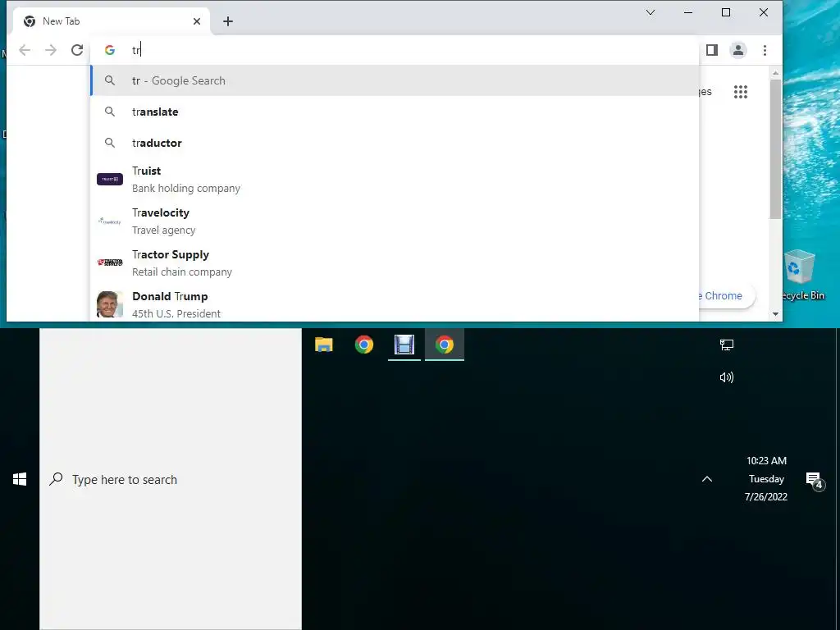
Task: Pick the Truist bank suggestion
Action: click(x=395, y=180)
